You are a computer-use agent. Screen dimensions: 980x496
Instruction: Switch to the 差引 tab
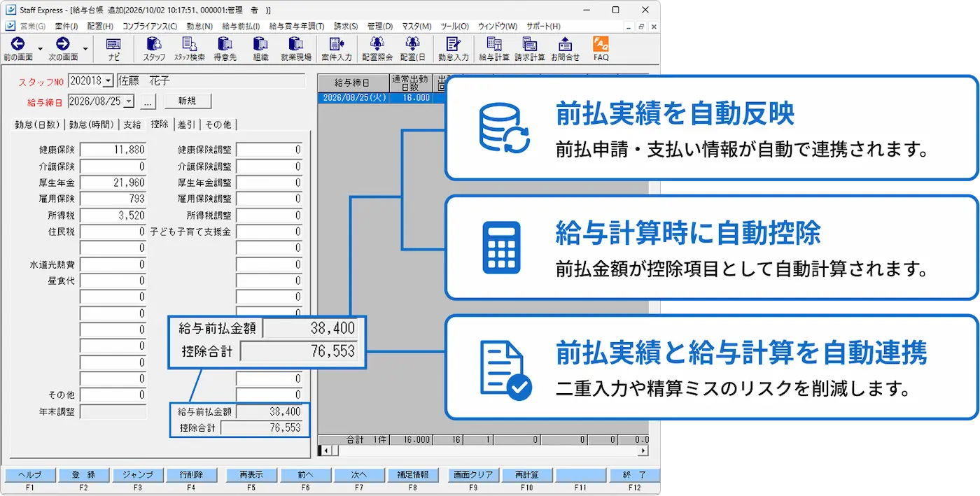[187, 125]
